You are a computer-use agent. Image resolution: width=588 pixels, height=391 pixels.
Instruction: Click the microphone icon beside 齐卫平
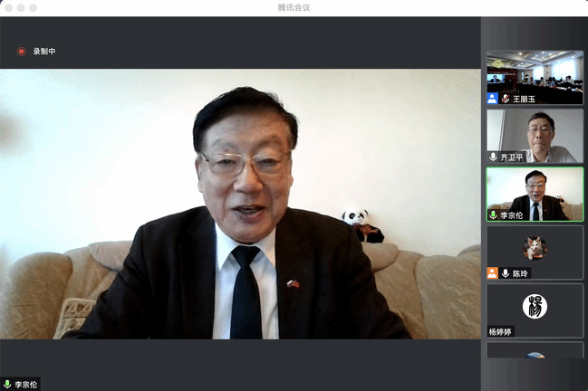[x=493, y=157]
